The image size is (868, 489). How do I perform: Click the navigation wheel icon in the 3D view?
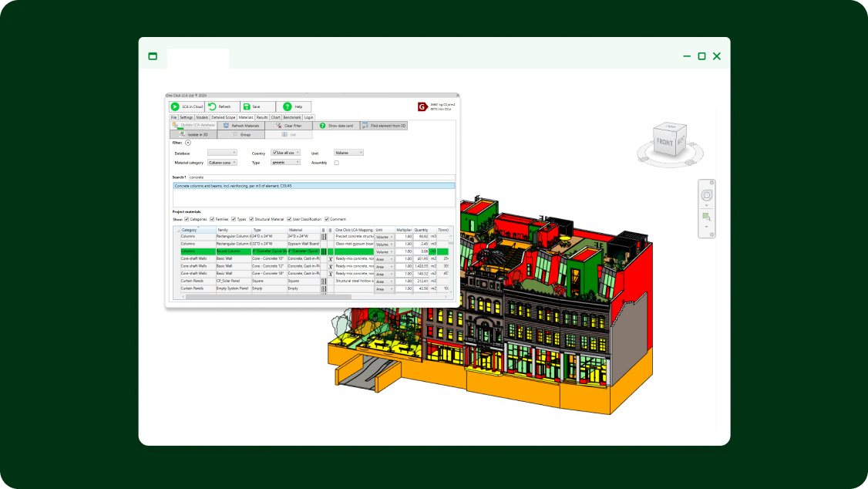[706, 195]
